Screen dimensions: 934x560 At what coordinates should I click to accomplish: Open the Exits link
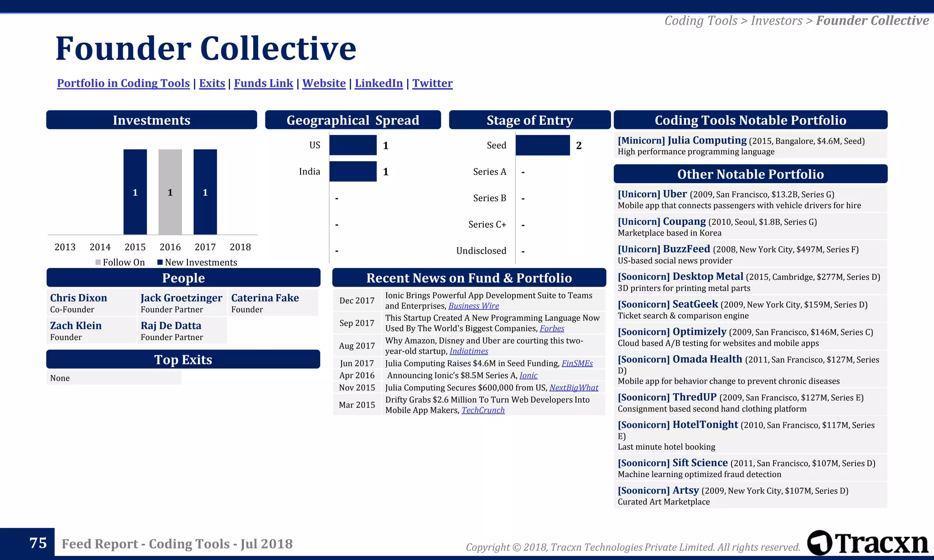point(212,83)
